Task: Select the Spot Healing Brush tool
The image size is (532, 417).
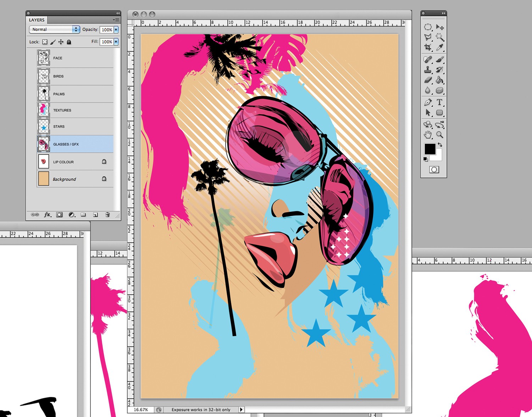Action: pos(428,59)
